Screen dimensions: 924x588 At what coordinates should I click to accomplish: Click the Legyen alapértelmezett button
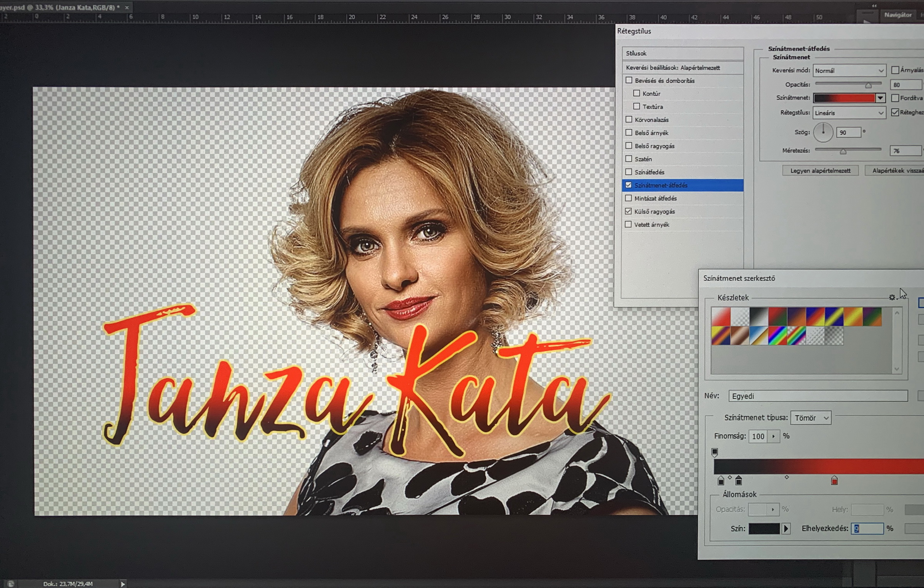(820, 170)
